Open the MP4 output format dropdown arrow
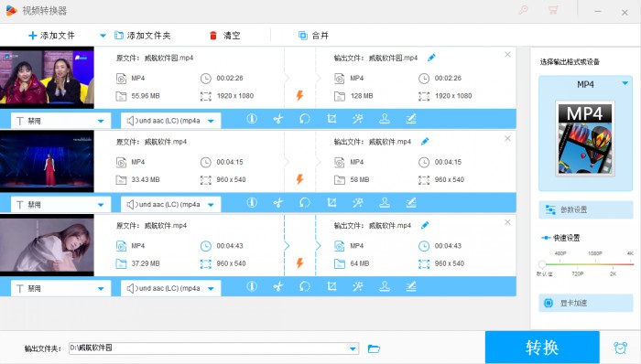Image resolution: width=641 pixels, height=364 pixels. (x=625, y=83)
